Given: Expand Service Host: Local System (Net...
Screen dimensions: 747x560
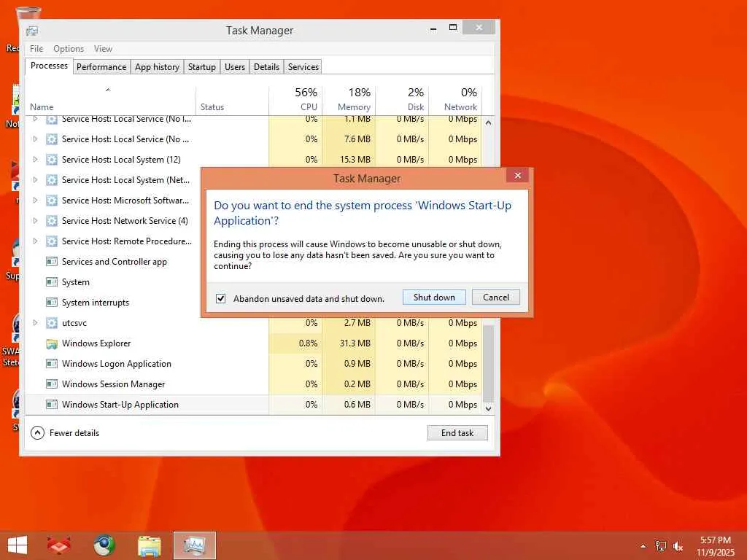Looking at the screenshot, I should pyautogui.click(x=35, y=180).
